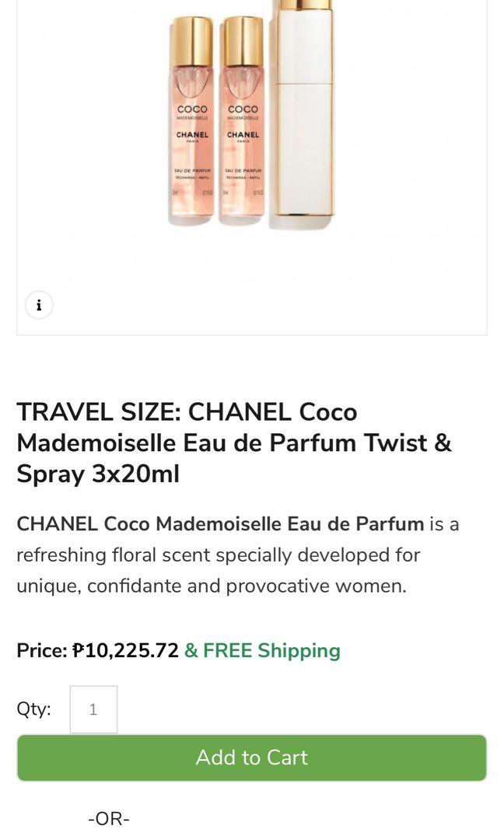Image resolution: width=504 pixels, height=840 pixels.
Task: Click the gold top of the white spray case
Action: coord(303,4)
